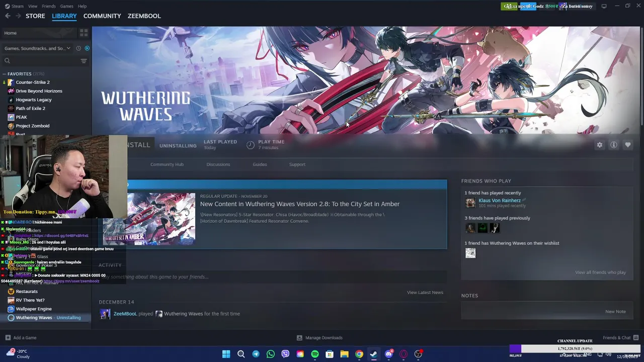Click the page vertical scrollbar
This screenshot has width=644, height=362.
641,75
